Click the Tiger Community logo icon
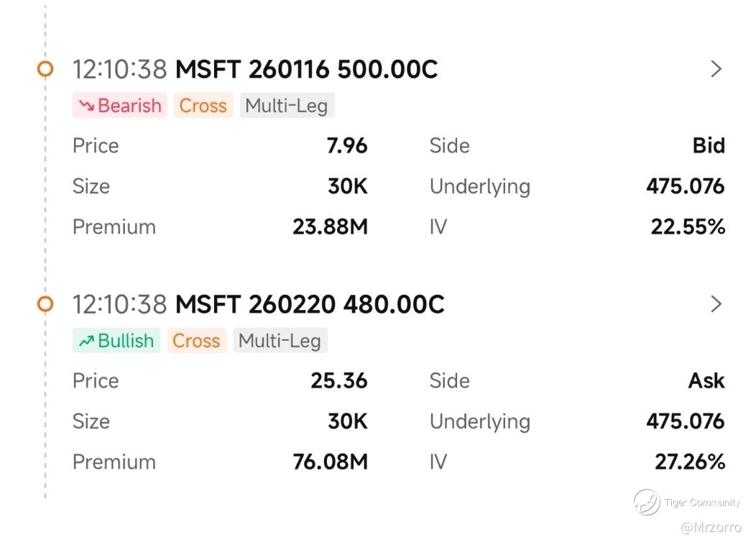The image size is (756, 545). tap(647, 503)
